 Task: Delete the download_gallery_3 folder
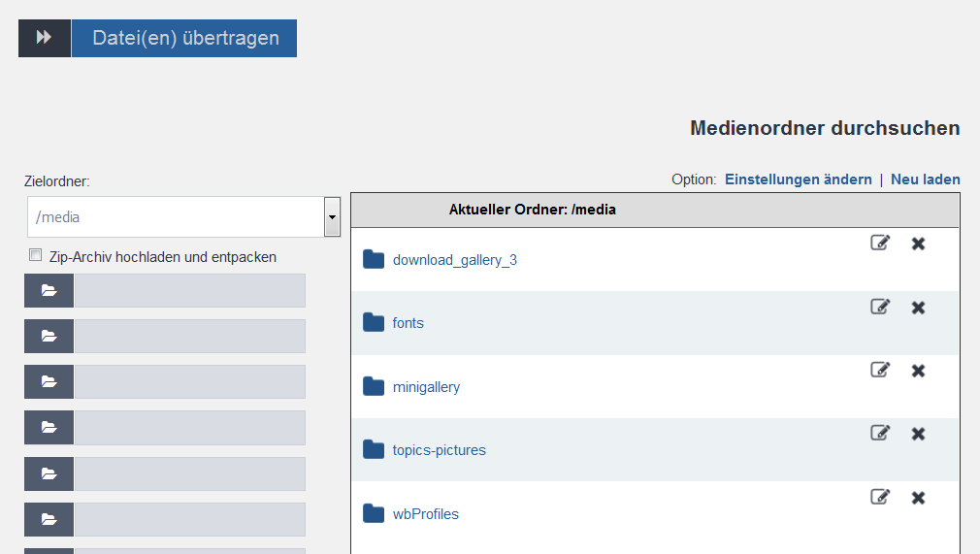pos(918,244)
